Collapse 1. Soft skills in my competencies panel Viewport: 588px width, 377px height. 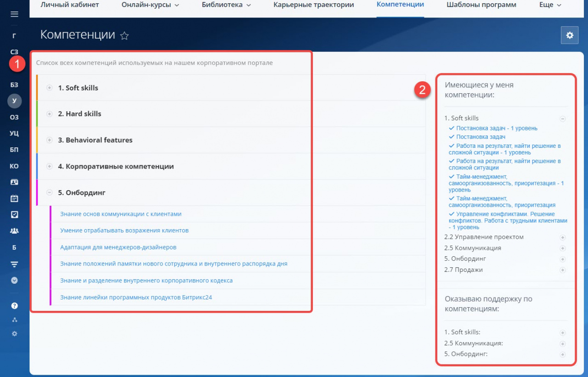click(563, 118)
